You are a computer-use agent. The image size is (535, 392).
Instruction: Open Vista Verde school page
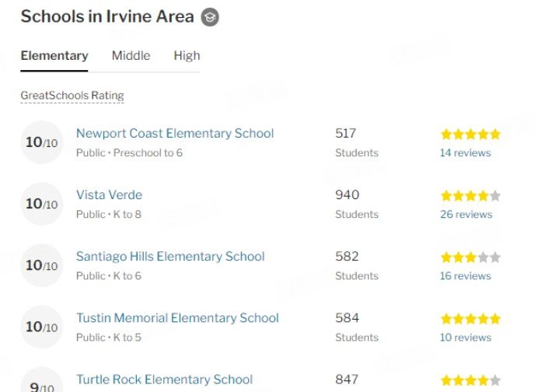(x=109, y=194)
